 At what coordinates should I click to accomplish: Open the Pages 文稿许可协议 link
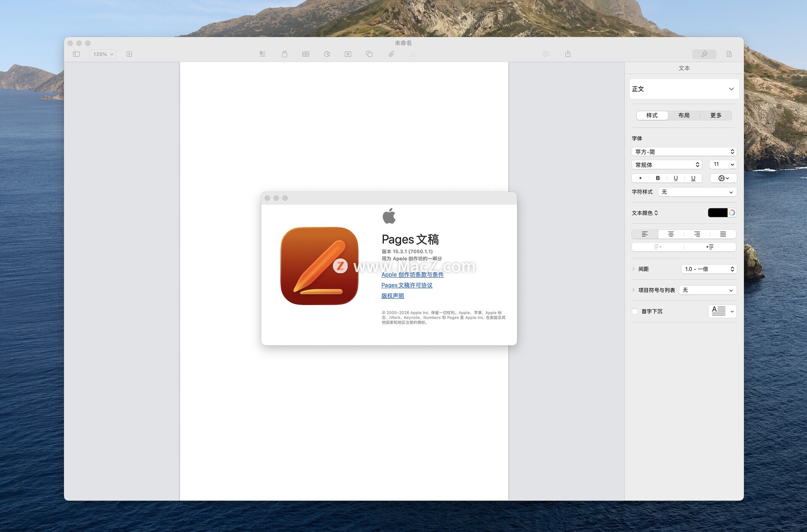(x=407, y=285)
